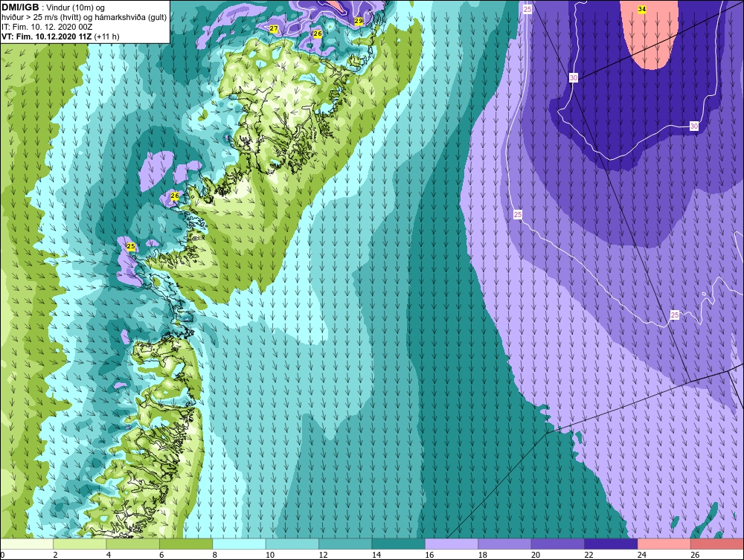
Task: Click the '(+11 h)' forecast offset text
Action: tap(106, 36)
